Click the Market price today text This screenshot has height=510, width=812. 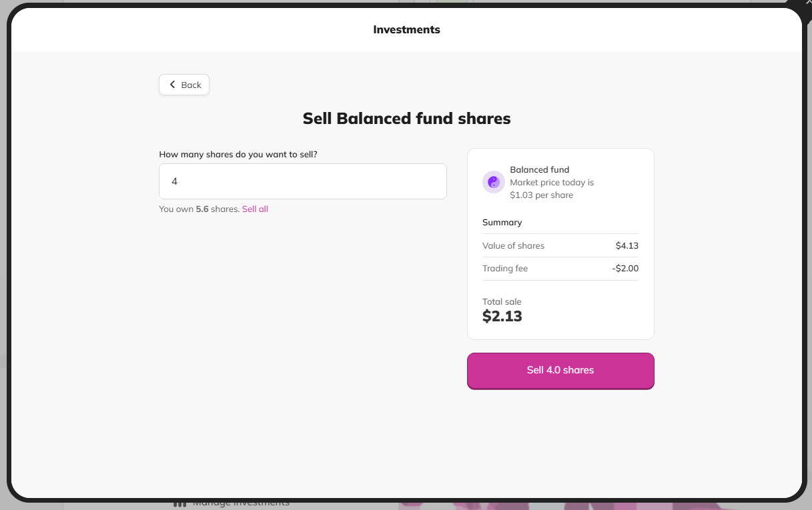[x=552, y=189]
